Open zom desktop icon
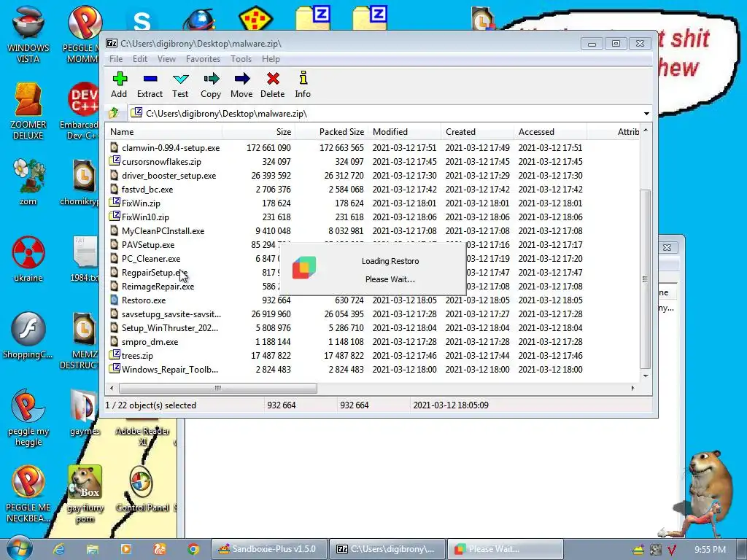 coord(28,182)
